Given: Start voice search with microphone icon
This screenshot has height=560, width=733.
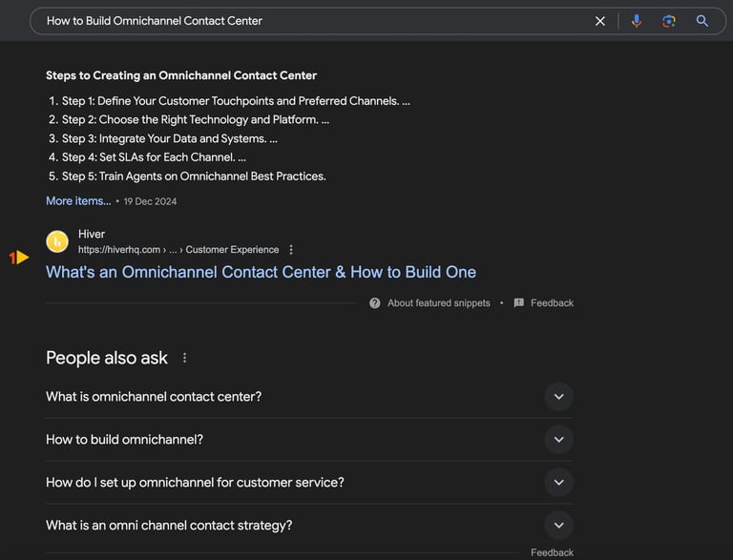Looking at the screenshot, I should [x=637, y=21].
